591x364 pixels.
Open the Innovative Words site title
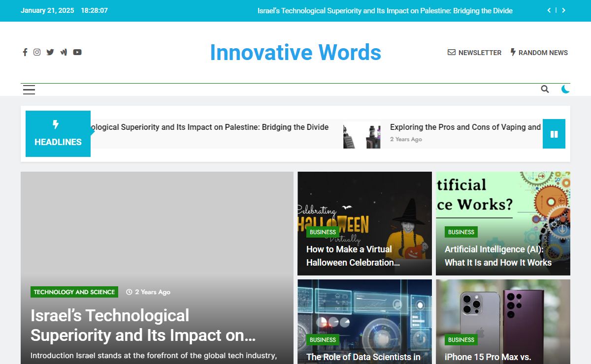pos(295,52)
